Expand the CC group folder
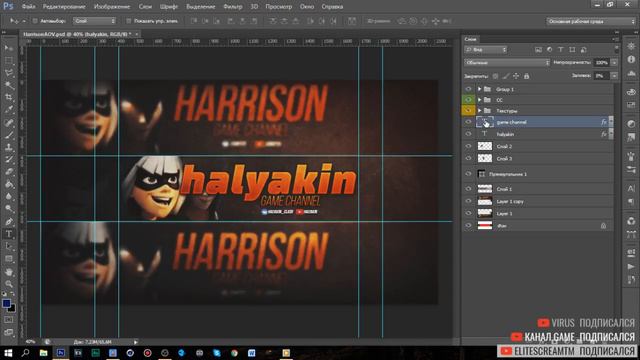This screenshot has width=640, height=360. [480, 100]
